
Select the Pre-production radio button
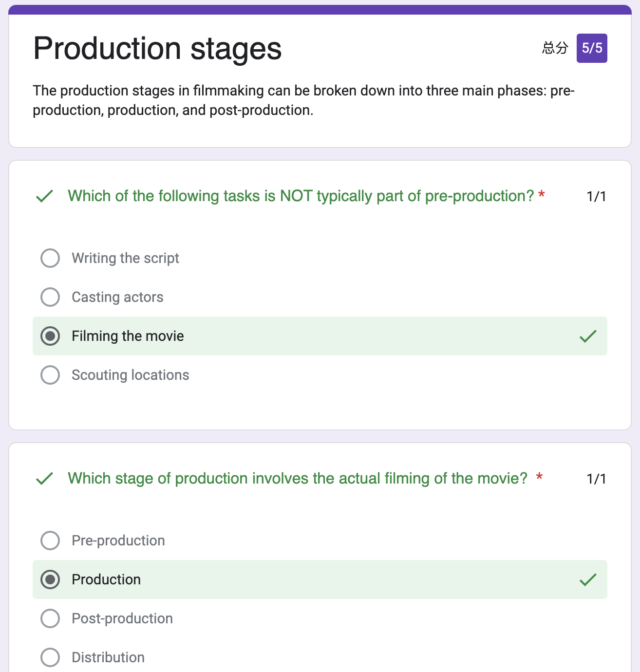click(x=50, y=541)
